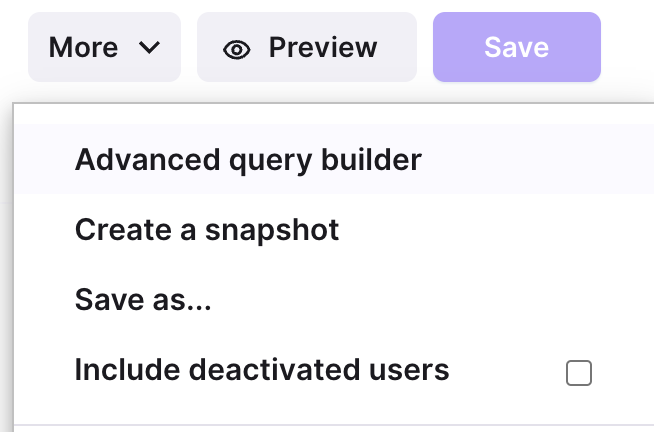The width and height of the screenshot is (654, 432).
Task: Toggle the More menu's downward chevron
Action: [149, 48]
